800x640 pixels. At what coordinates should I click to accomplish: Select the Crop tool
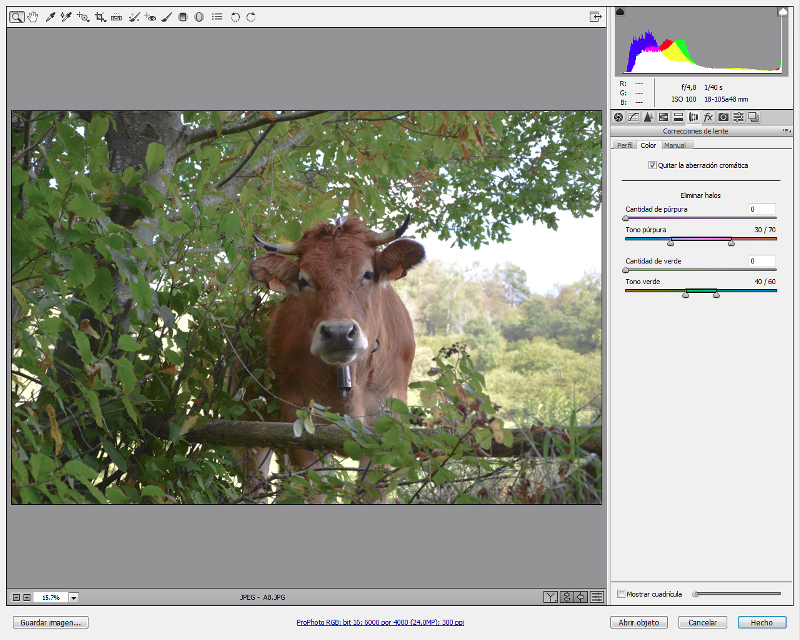100,17
